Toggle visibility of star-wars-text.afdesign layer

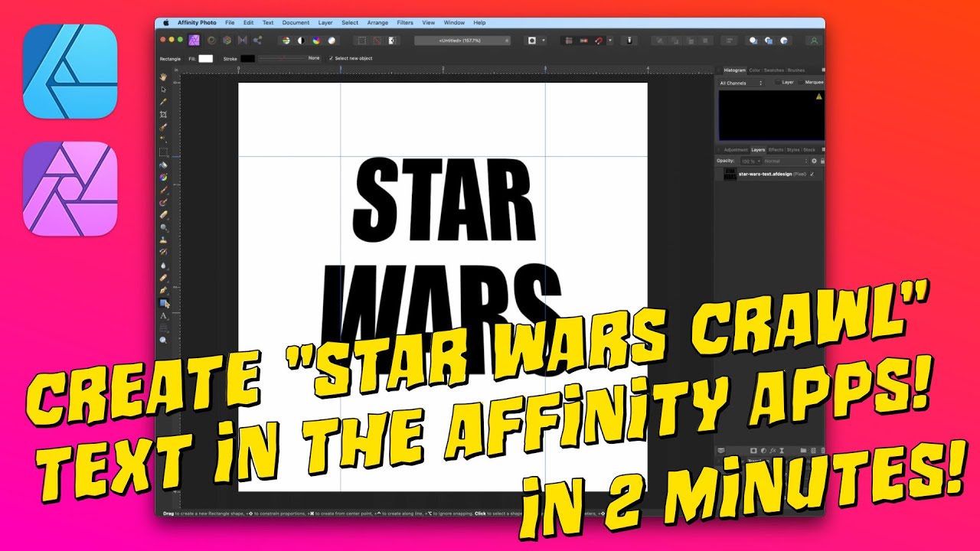pyautogui.click(x=812, y=174)
